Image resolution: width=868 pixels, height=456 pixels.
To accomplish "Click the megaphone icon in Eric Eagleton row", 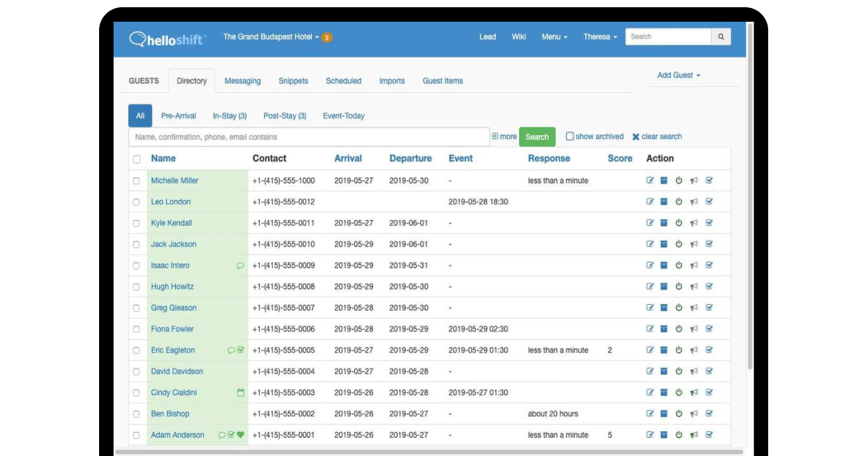I will [x=694, y=350].
